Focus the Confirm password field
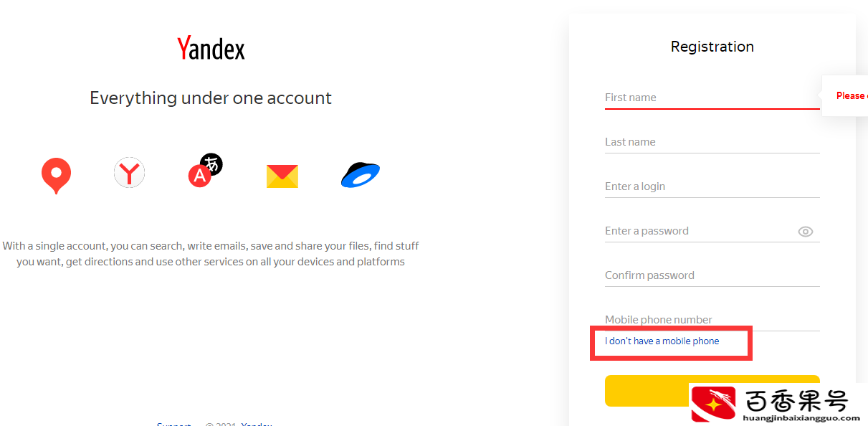This screenshot has height=426, width=868. [x=712, y=275]
